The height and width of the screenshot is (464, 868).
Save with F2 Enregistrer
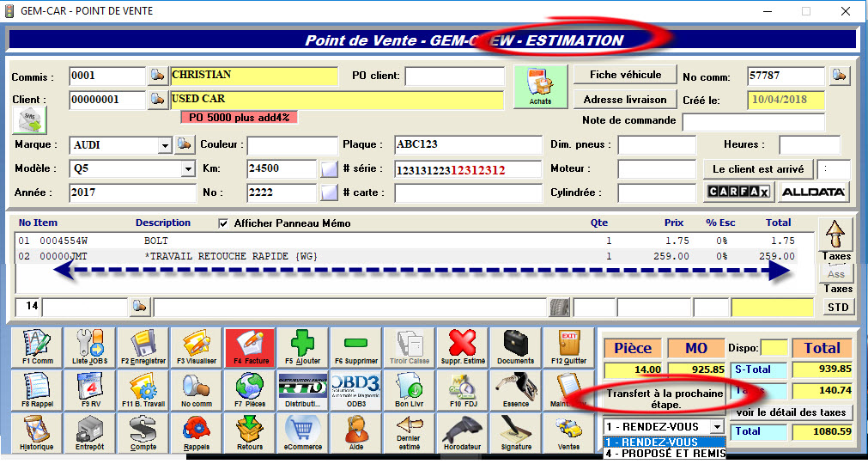tap(143, 347)
